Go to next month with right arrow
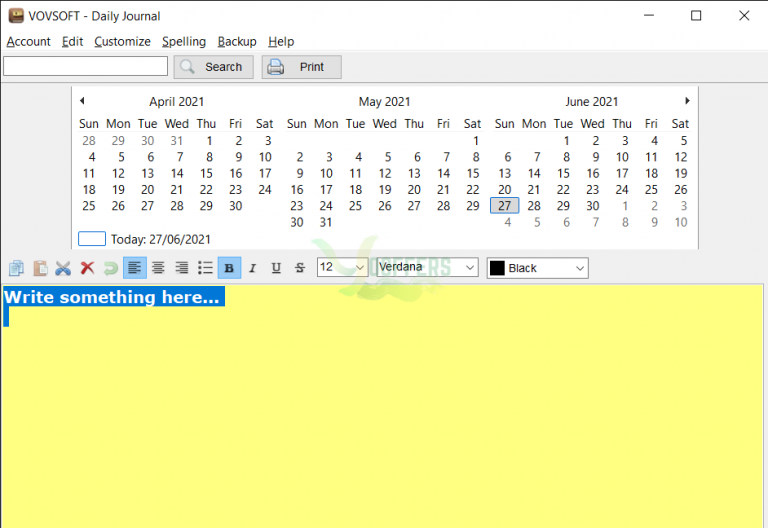Viewport: 768px width, 528px height. point(687,100)
